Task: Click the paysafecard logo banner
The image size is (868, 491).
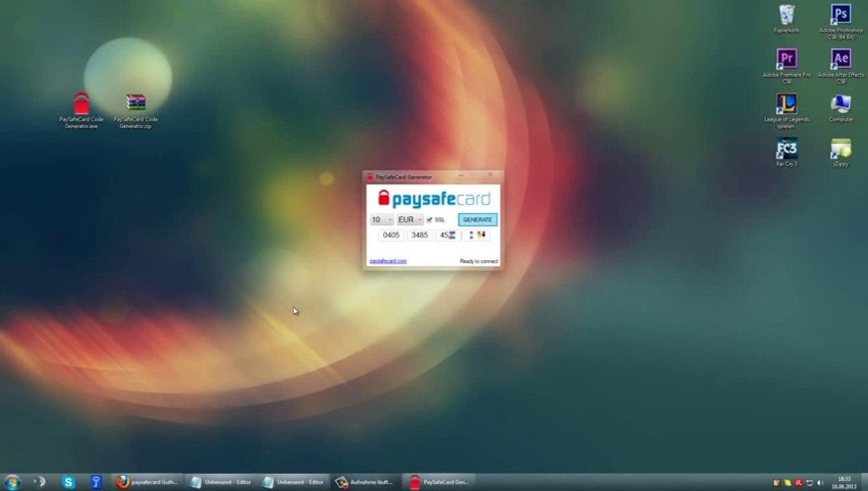Action: (x=434, y=198)
